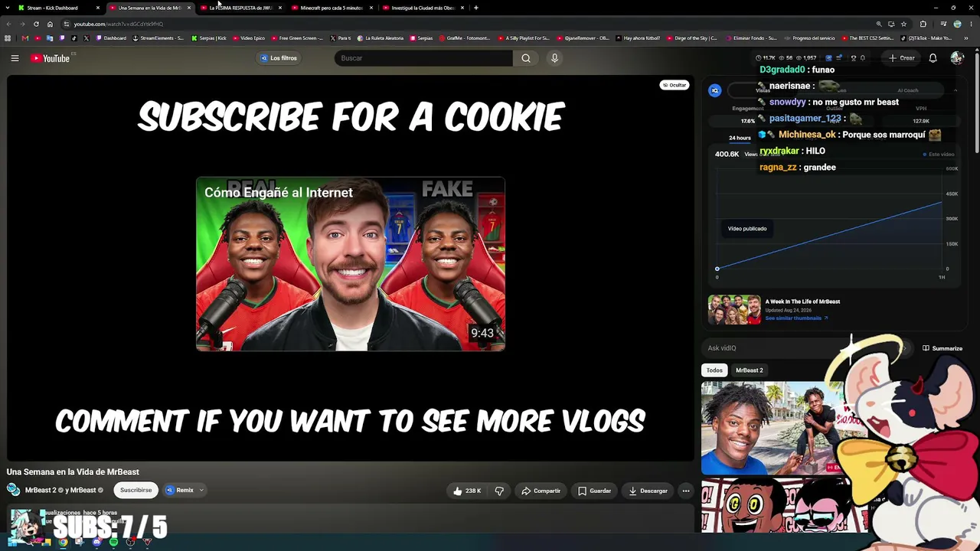Open a new browser tab

[475, 8]
